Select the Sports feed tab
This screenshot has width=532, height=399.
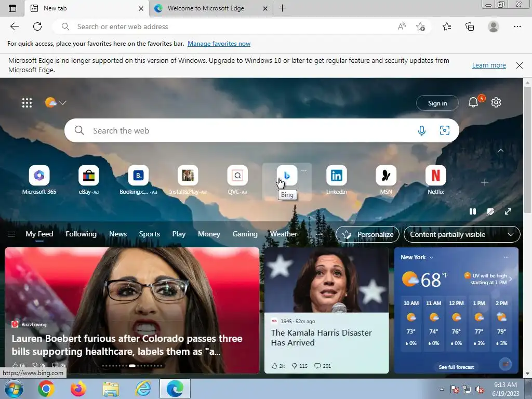coord(149,234)
